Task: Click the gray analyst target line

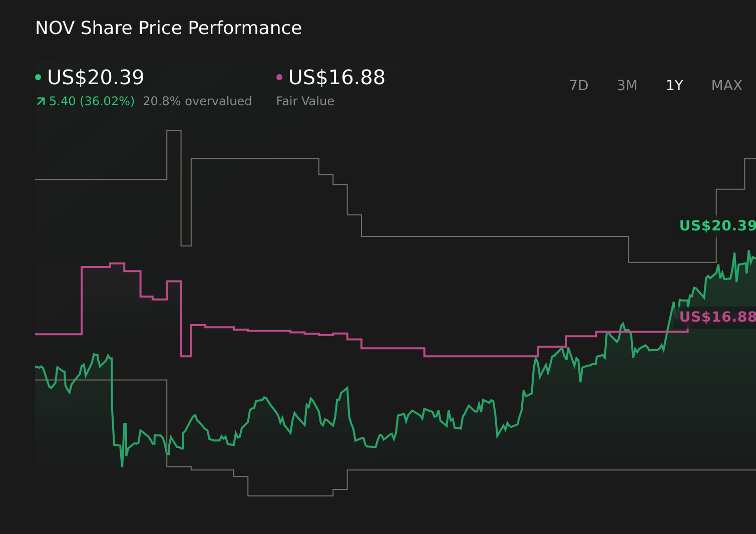Action: coord(250,158)
